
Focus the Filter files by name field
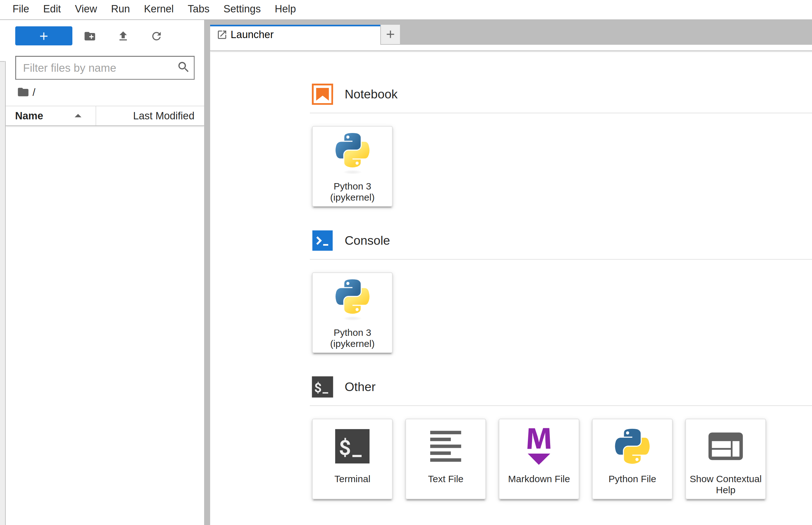point(105,68)
